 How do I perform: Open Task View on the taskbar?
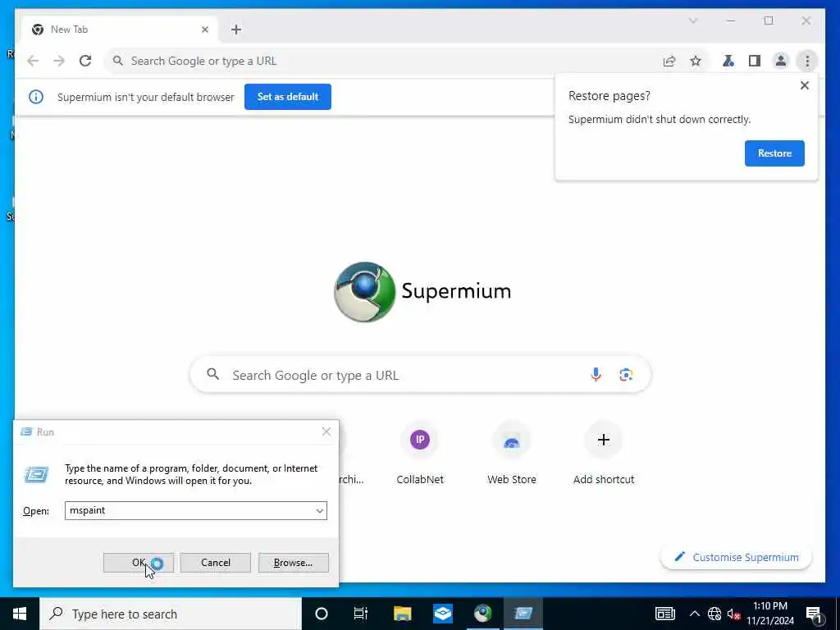[x=361, y=614]
